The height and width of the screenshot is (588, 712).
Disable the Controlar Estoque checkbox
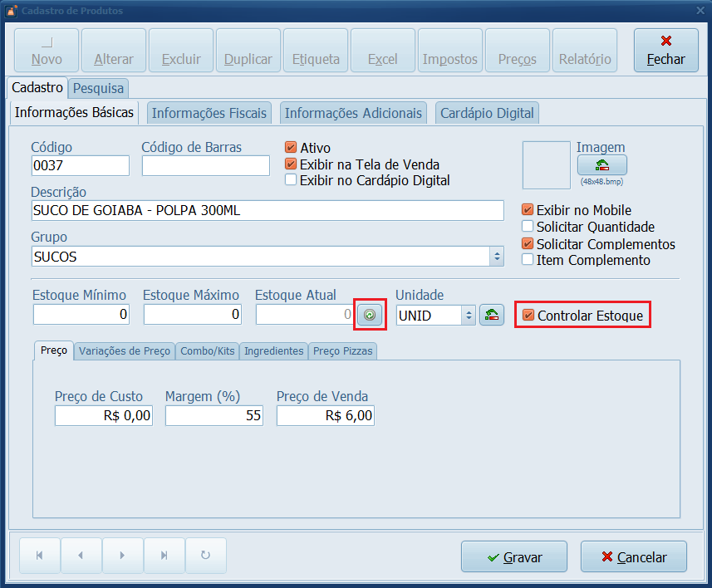pyautogui.click(x=528, y=316)
